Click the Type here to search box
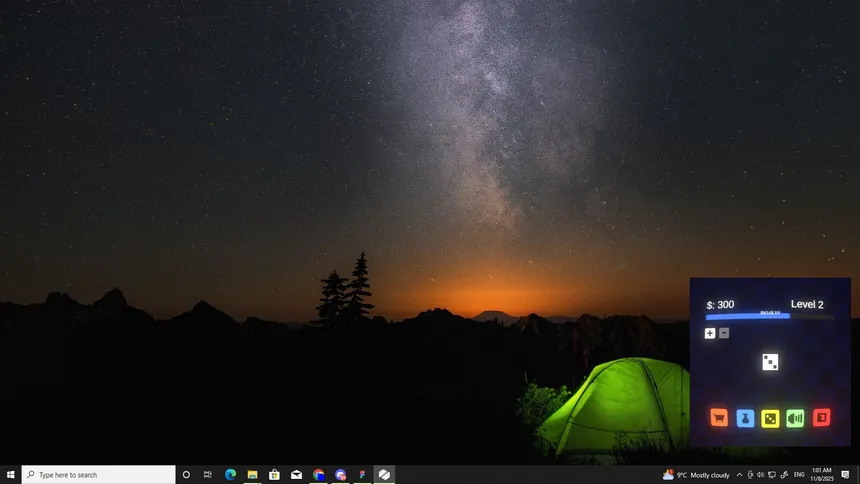The width and height of the screenshot is (860, 484). coord(99,475)
